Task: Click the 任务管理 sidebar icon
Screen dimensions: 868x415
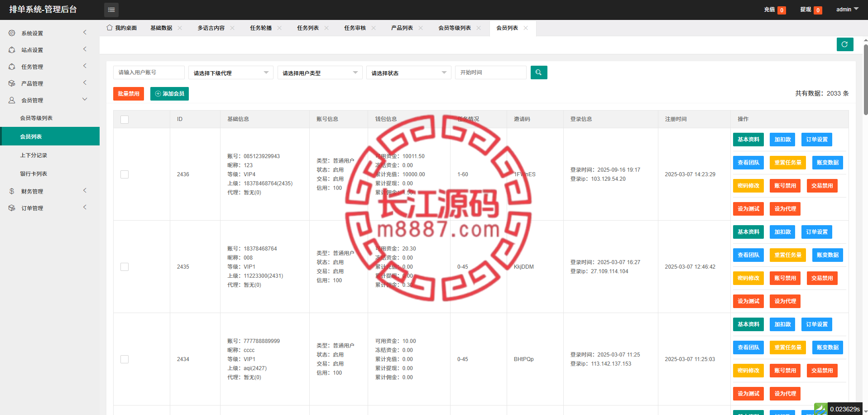Action: (x=12, y=67)
